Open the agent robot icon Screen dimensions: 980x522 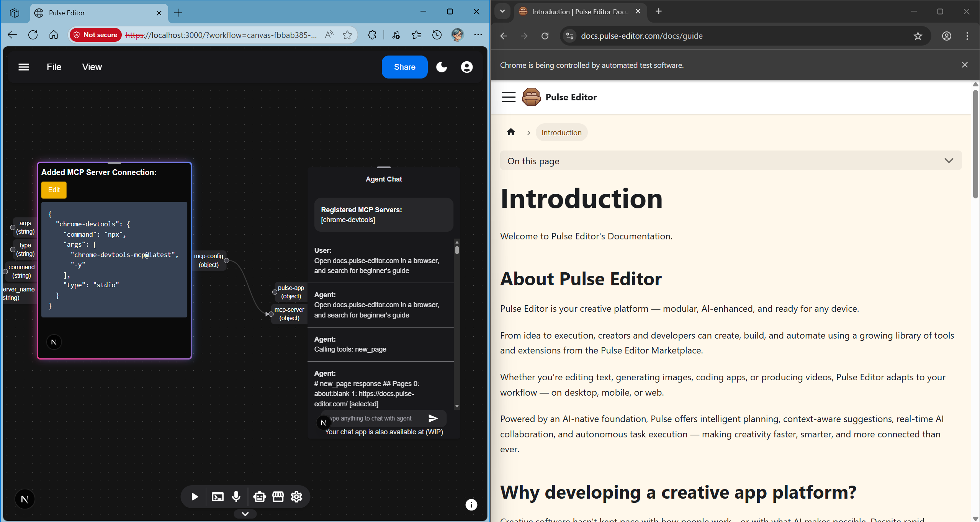pyautogui.click(x=260, y=496)
